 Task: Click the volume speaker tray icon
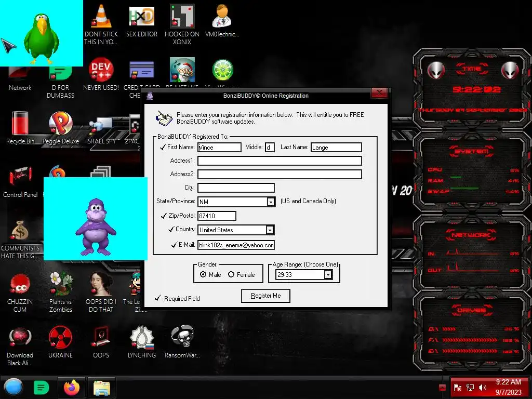click(x=483, y=388)
